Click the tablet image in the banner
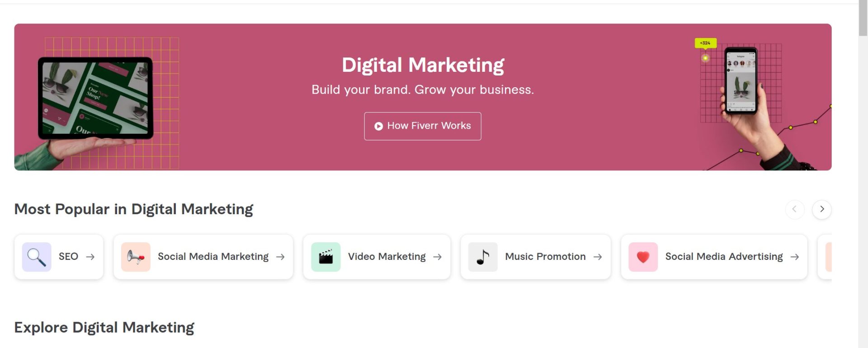The image size is (868, 348). (x=95, y=98)
